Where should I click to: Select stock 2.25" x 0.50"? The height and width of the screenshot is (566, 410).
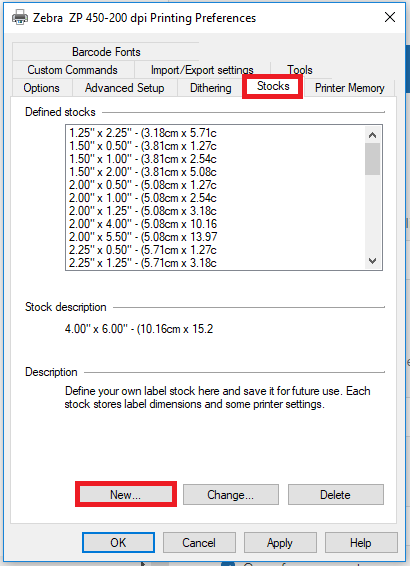tap(143, 250)
